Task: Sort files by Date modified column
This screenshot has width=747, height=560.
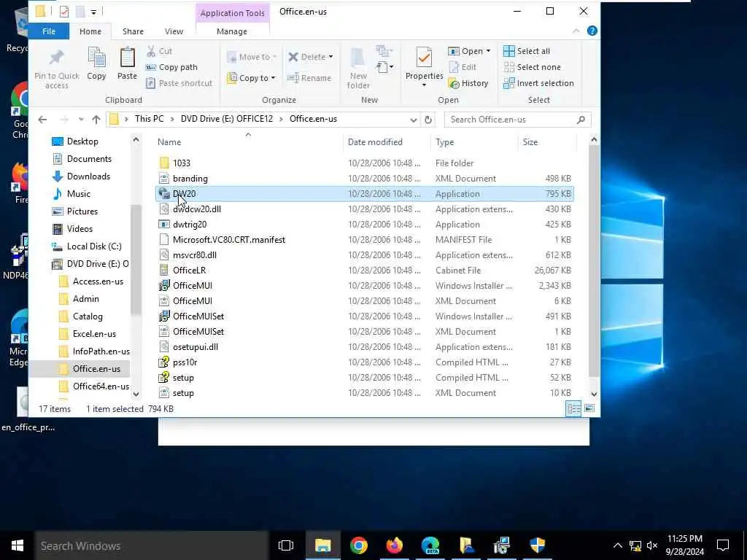Action: click(x=387, y=142)
